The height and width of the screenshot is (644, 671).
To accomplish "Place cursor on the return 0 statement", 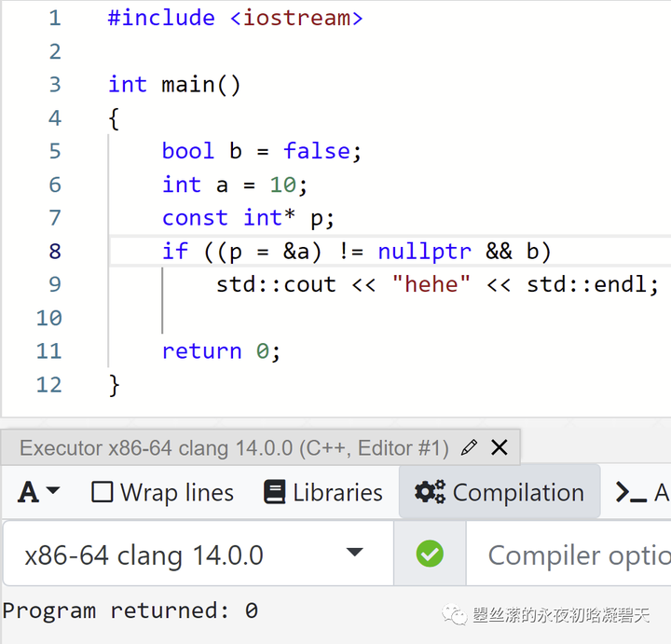I will [x=221, y=351].
